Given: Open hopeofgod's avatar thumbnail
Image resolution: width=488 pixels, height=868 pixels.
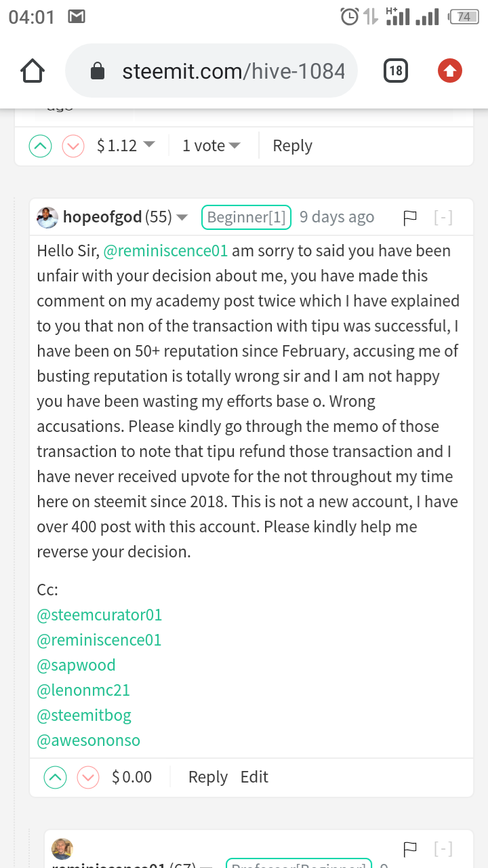Looking at the screenshot, I should pos(47,217).
